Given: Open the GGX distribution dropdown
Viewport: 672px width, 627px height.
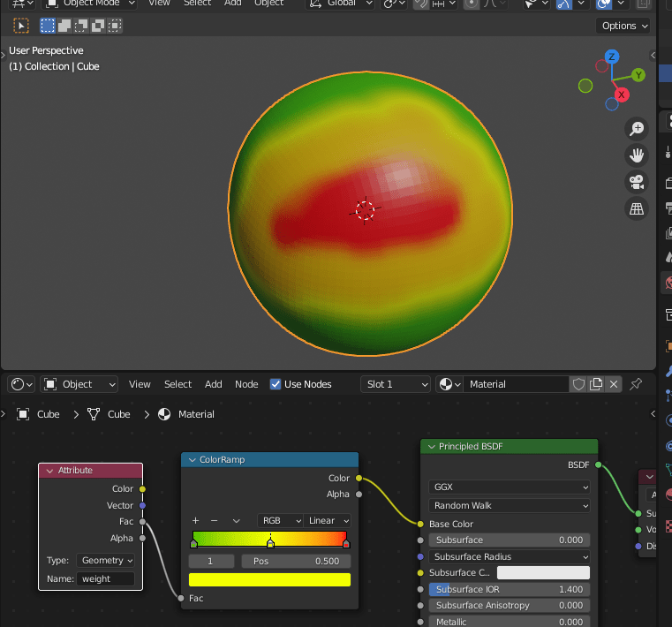Looking at the screenshot, I should coord(510,487).
